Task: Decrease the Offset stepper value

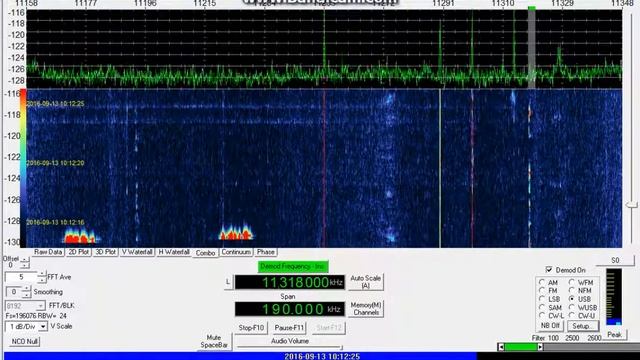Action: [25, 266]
